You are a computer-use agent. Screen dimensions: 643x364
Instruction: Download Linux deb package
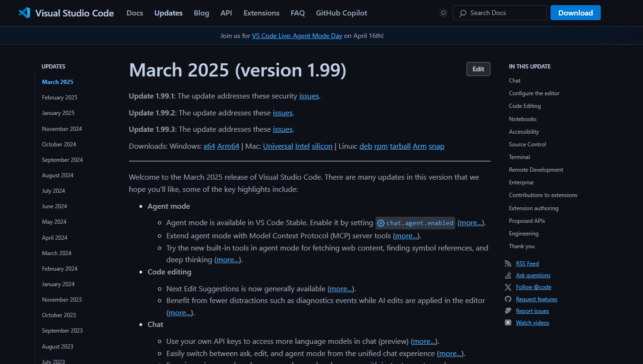click(x=366, y=146)
